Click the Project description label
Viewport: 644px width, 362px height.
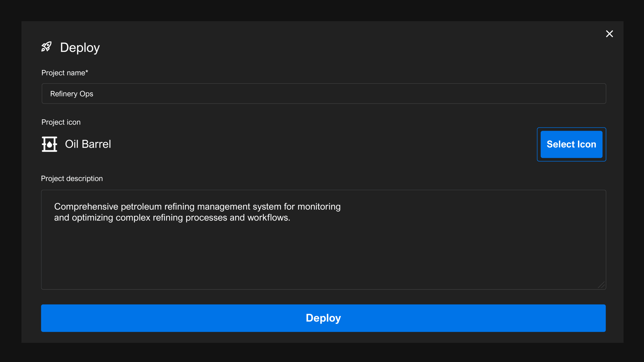point(72,178)
